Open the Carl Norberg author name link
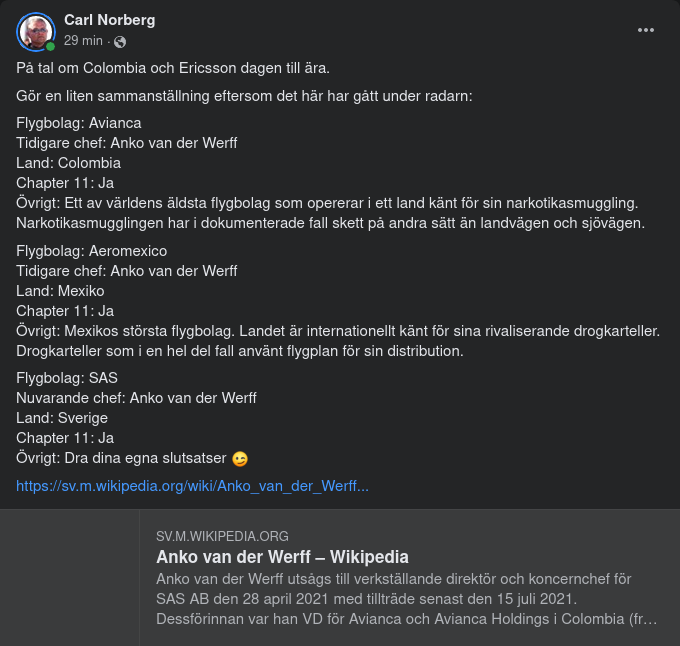This screenshot has height=646, width=680. (109, 20)
